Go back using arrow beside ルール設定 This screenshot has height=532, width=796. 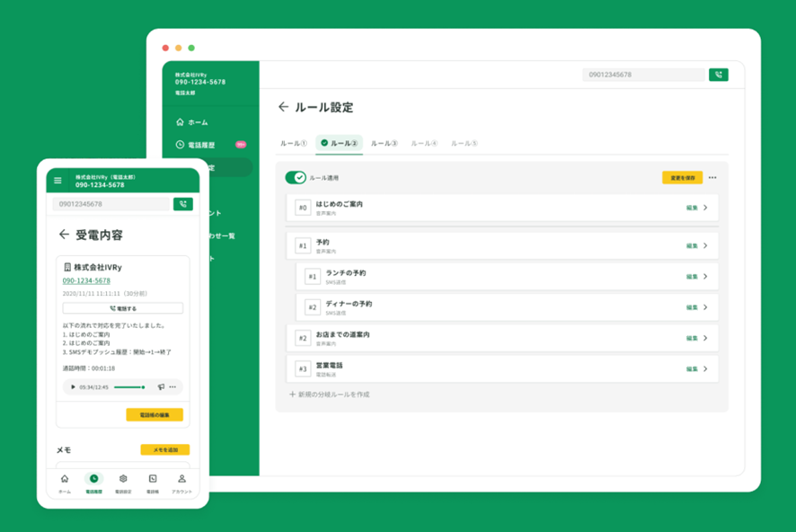click(283, 107)
